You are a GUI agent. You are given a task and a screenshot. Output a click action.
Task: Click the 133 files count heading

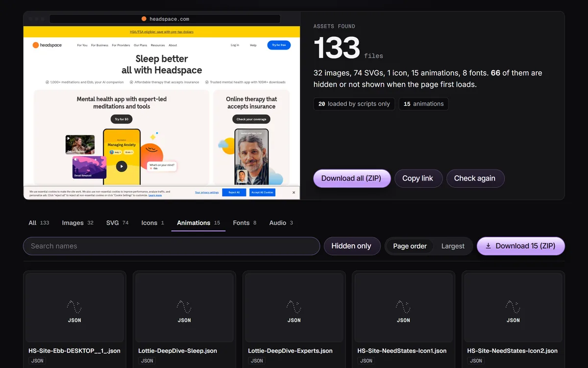(x=348, y=48)
